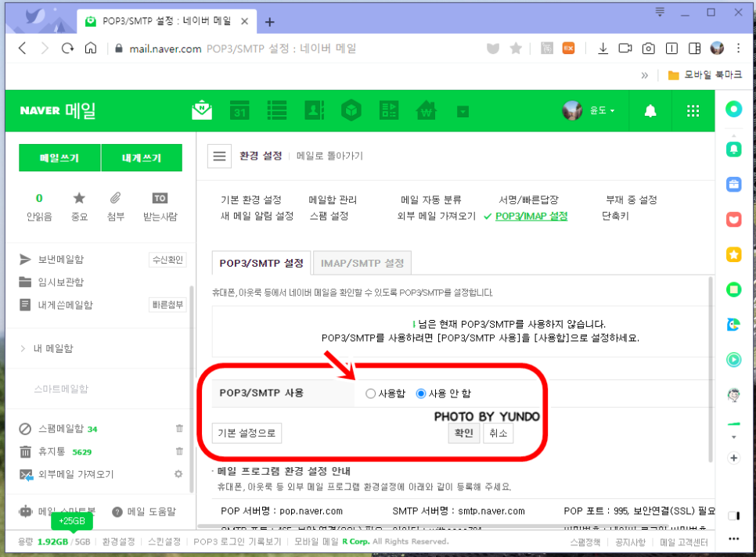Click the 확인 confirm button
756x557 pixels.
[464, 433]
